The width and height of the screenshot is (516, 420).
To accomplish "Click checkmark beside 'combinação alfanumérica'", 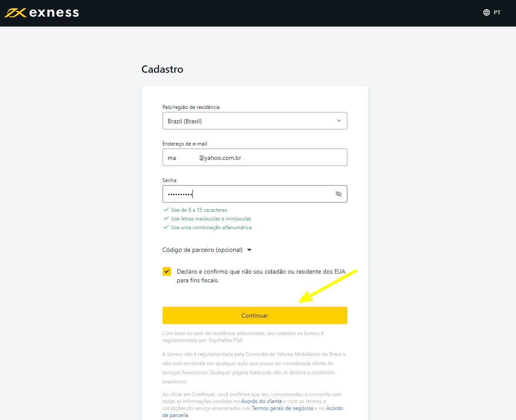I will pos(166,227).
